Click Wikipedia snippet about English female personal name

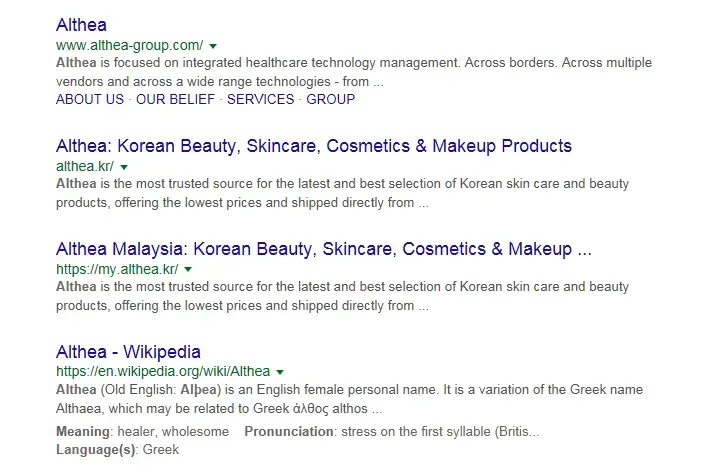[x=349, y=399]
